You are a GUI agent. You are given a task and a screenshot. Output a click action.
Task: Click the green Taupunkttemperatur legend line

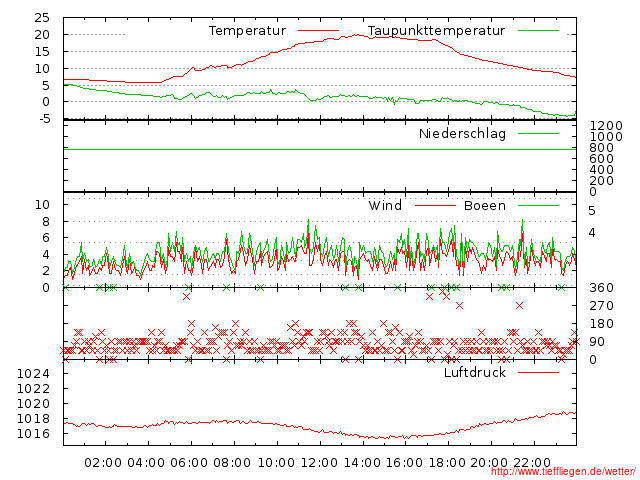(538, 31)
